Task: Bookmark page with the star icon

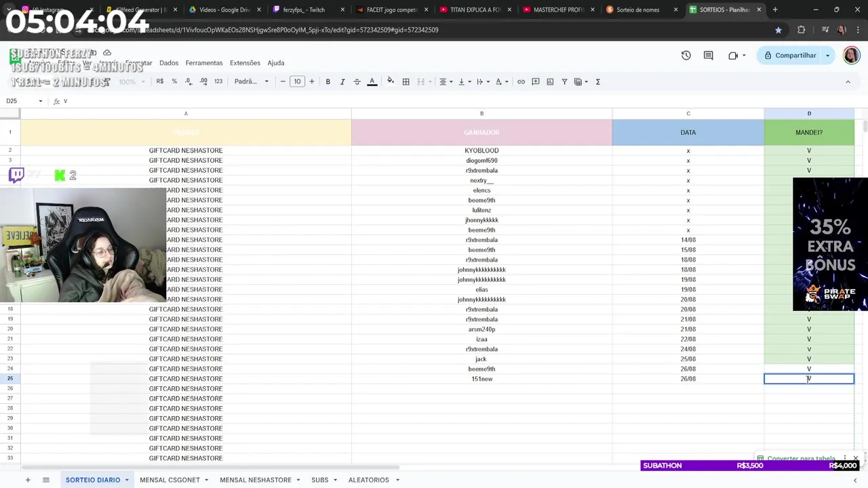Action: 778,30
